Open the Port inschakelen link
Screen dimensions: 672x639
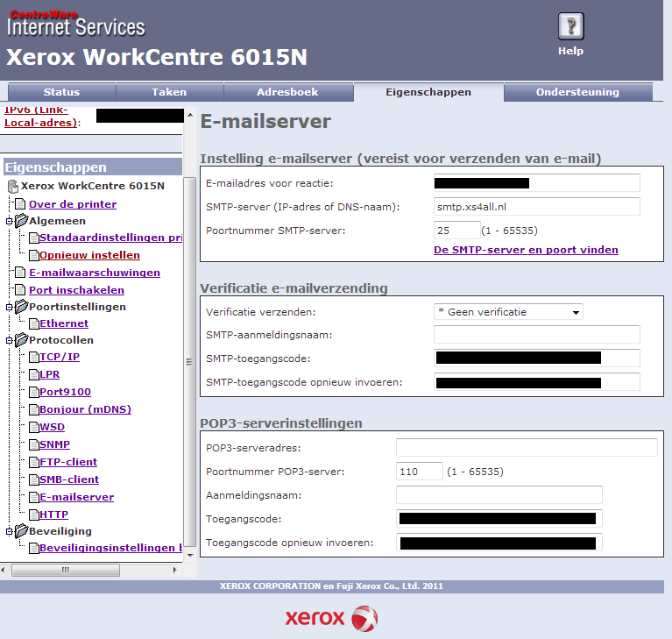(76, 290)
